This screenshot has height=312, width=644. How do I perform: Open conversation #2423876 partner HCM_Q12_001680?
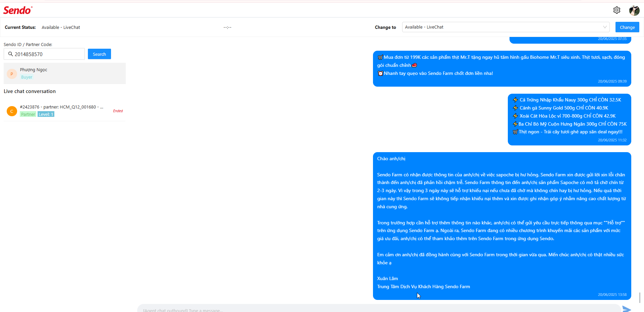click(65, 111)
